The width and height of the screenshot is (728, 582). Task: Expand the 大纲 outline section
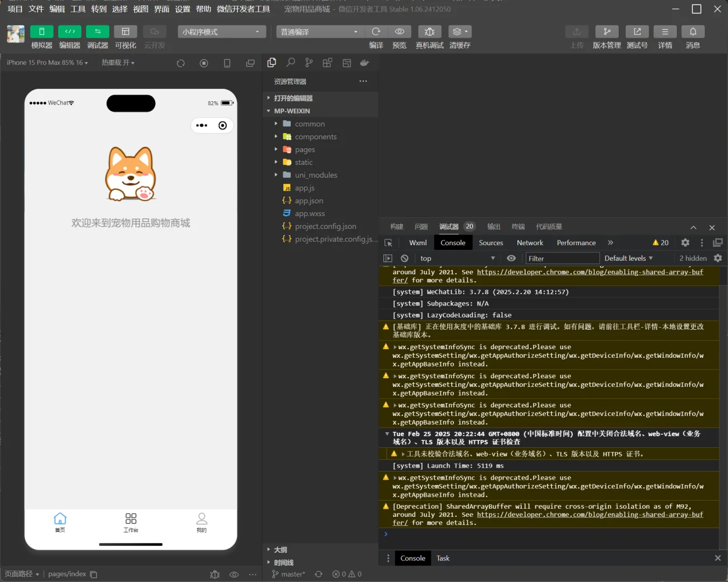coord(320,550)
